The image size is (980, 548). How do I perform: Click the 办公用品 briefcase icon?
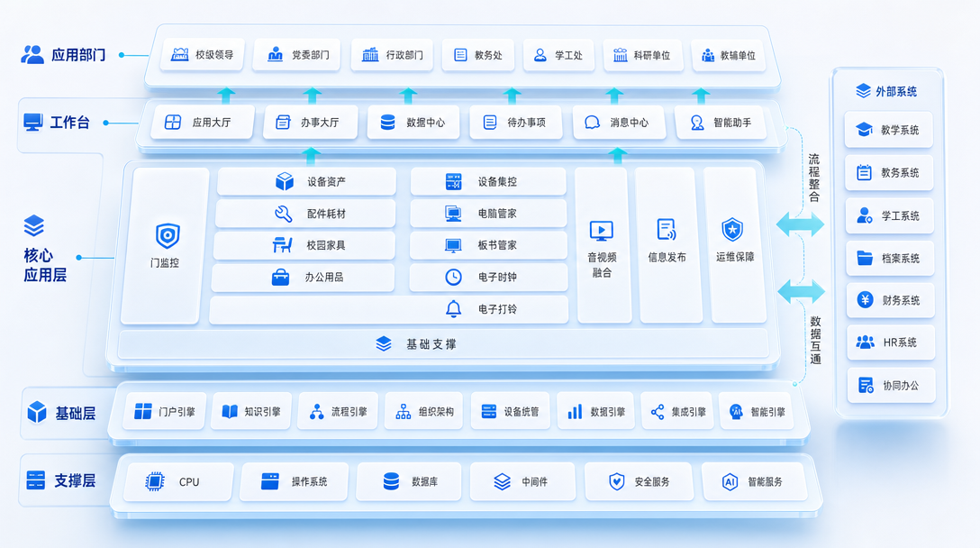(x=281, y=277)
